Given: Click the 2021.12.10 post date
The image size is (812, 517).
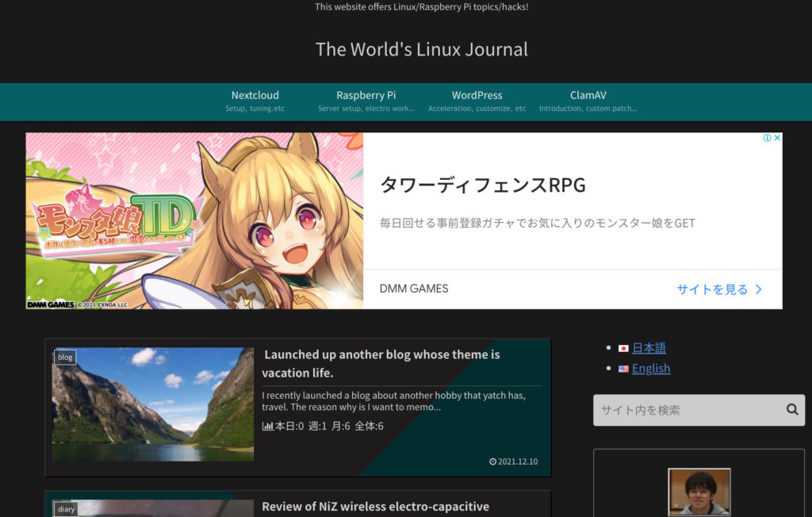Looking at the screenshot, I should click(514, 461).
